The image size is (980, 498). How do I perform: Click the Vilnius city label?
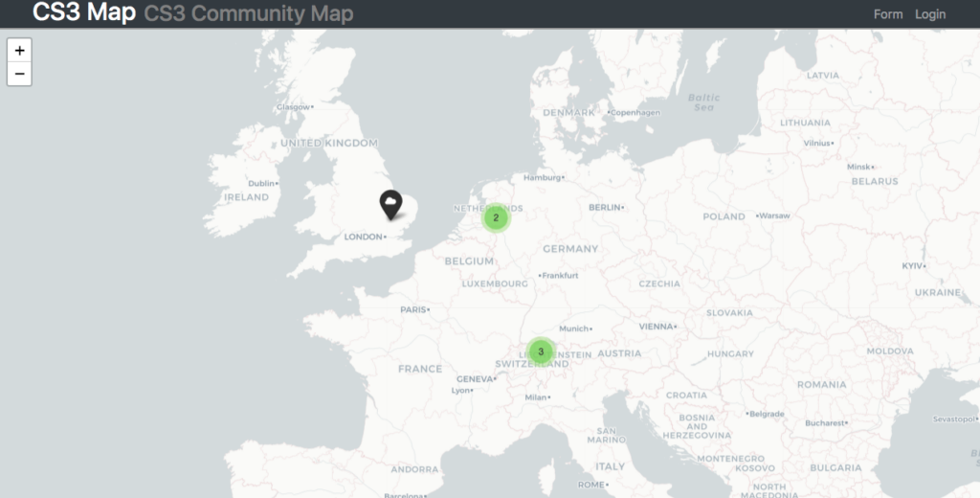817,144
